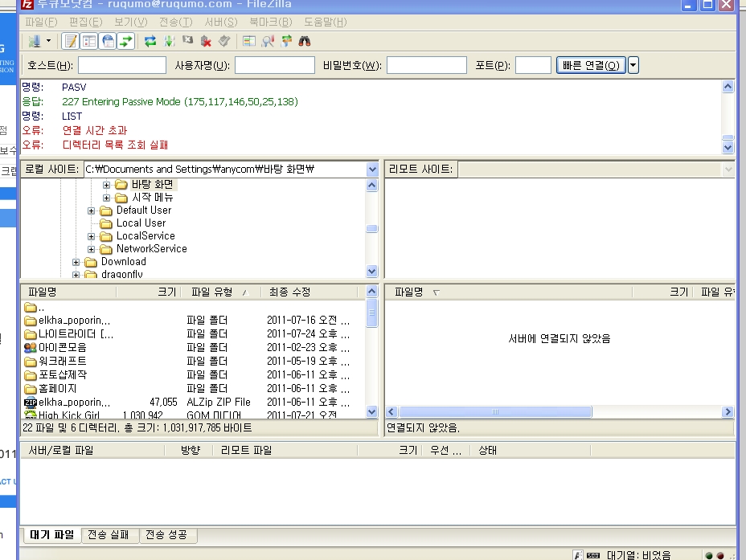Switch to the 전송 실패 tab
Image resolution: width=746 pixels, height=560 pixels.
110,535
